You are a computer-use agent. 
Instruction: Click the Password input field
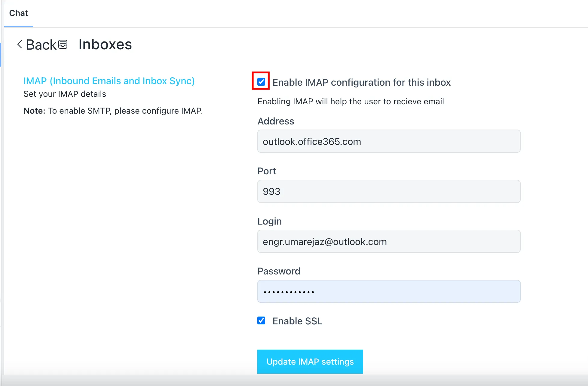tap(389, 291)
